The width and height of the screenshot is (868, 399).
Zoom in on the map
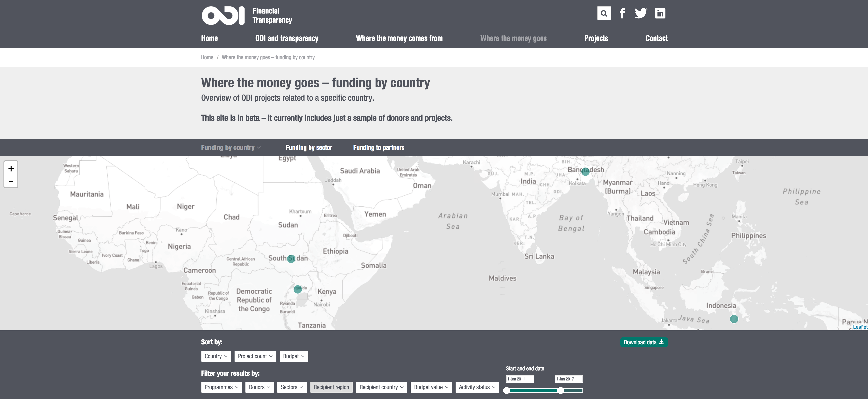[11, 168]
